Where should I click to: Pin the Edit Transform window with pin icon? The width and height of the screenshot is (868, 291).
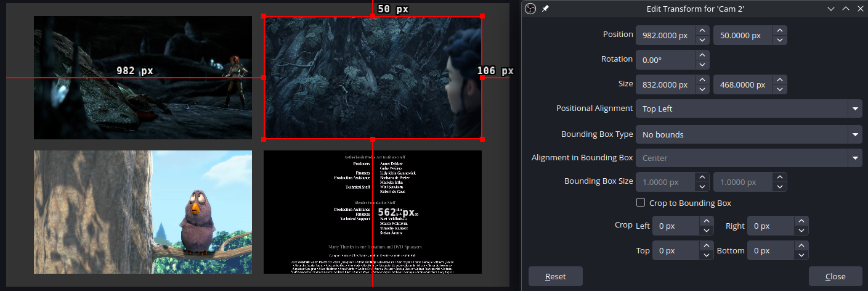click(545, 9)
